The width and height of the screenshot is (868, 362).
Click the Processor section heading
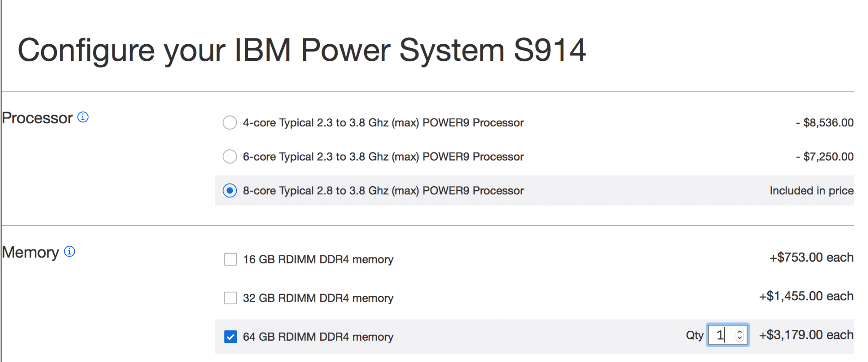37,118
